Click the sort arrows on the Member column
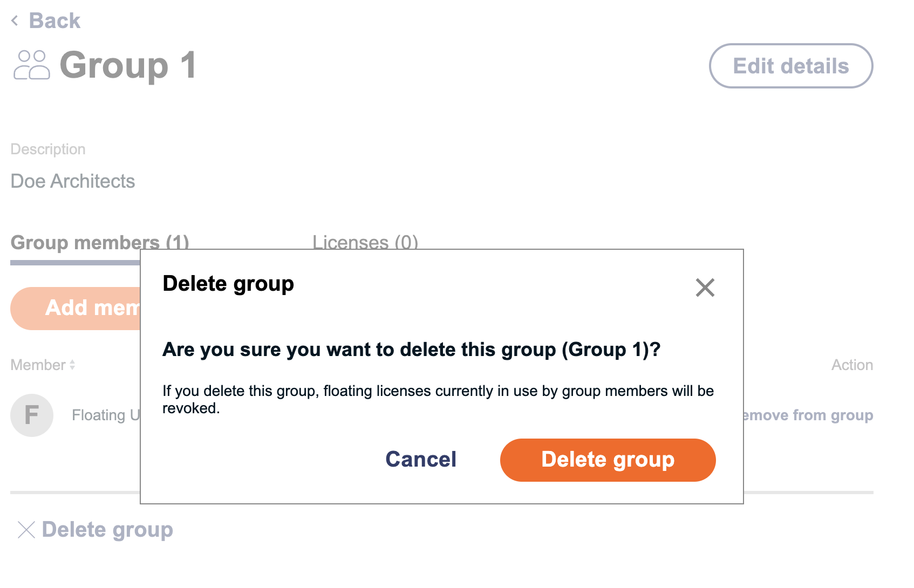Screen dimensions: 914x588 pos(72,365)
